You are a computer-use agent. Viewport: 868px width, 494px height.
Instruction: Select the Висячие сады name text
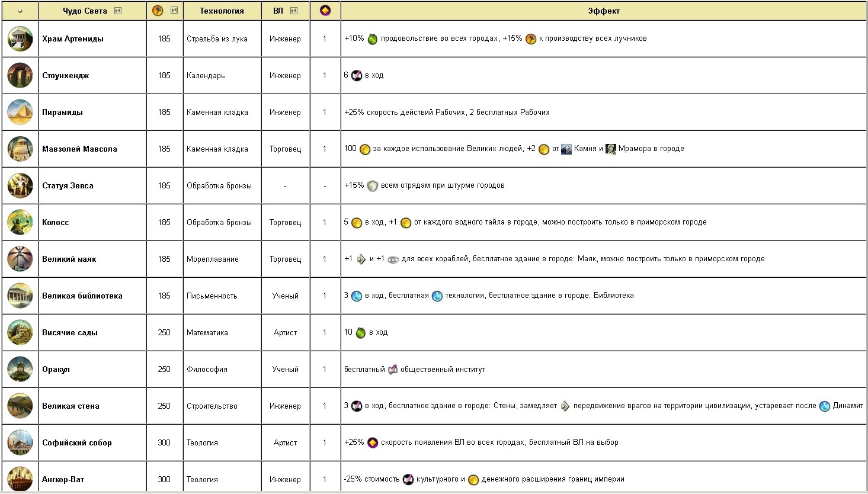(x=70, y=333)
